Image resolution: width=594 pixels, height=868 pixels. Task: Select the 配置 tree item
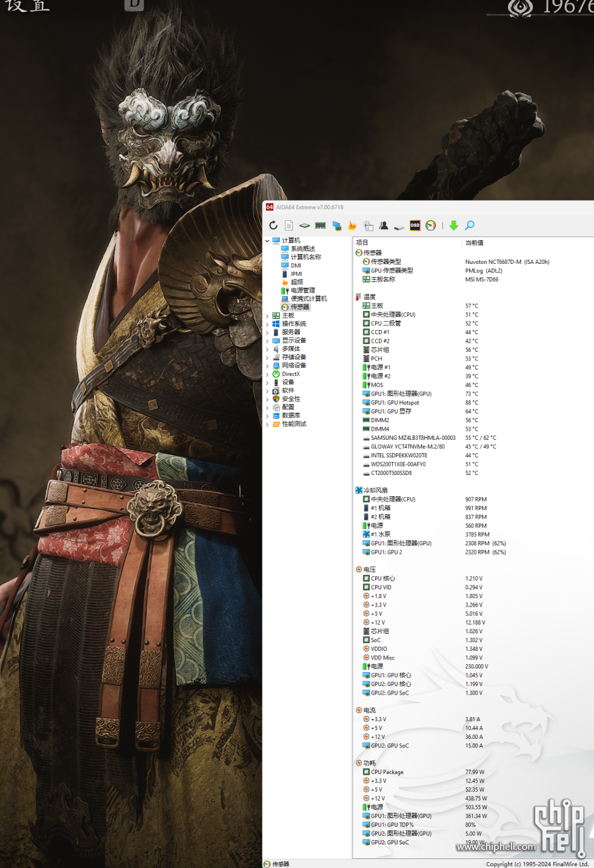(x=288, y=408)
